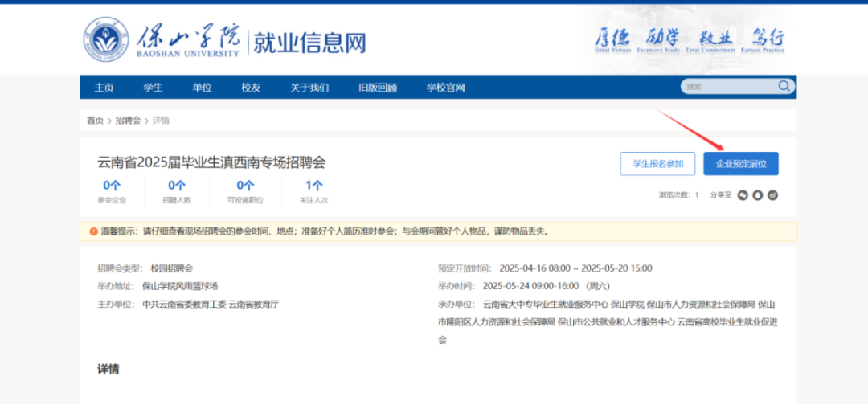Click the 关注人次 count statistic
The width and height of the screenshot is (868, 405).
[314, 192]
